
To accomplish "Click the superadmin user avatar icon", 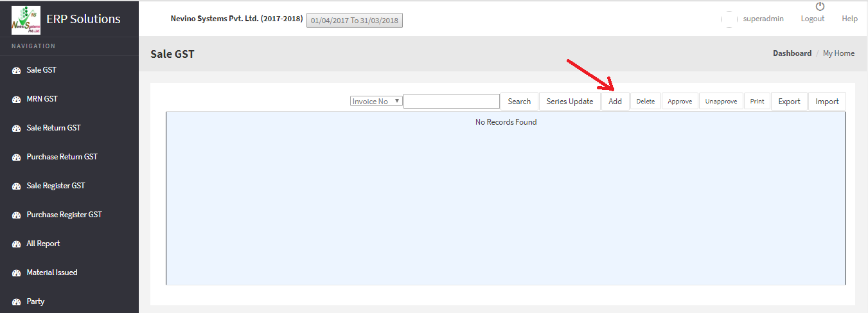I will (x=729, y=19).
